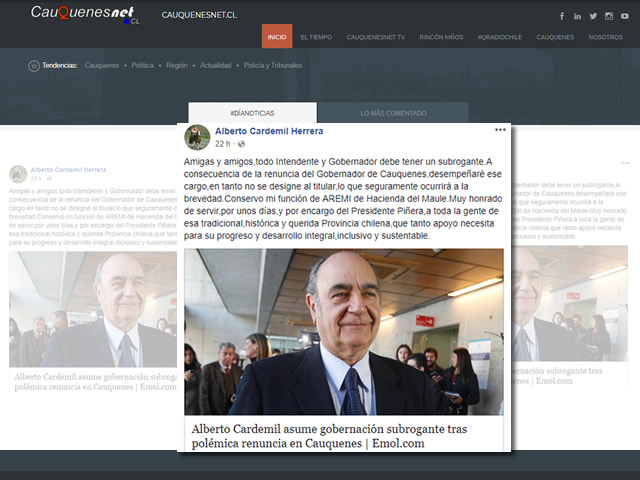Click the Tendencias star icon
Viewport: 640px width, 480px height.
tap(34, 65)
